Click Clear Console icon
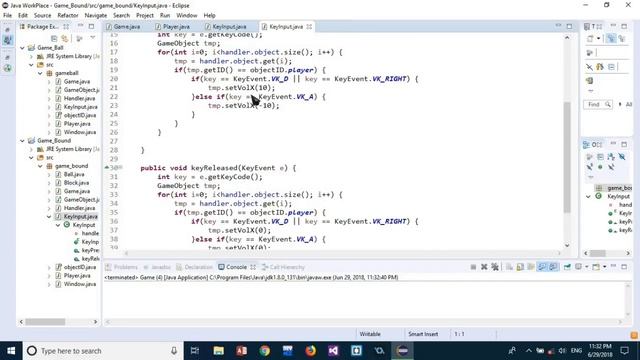The width and height of the screenshot is (640, 360). pos(509,267)
